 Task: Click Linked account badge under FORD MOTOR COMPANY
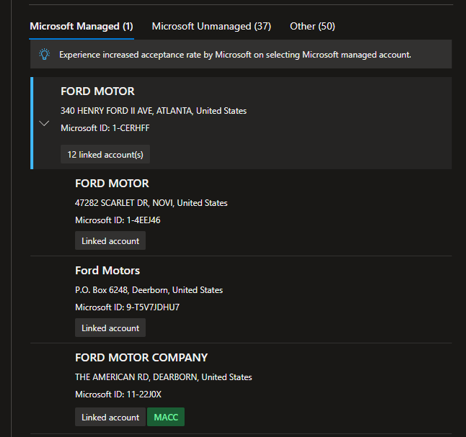110,417
